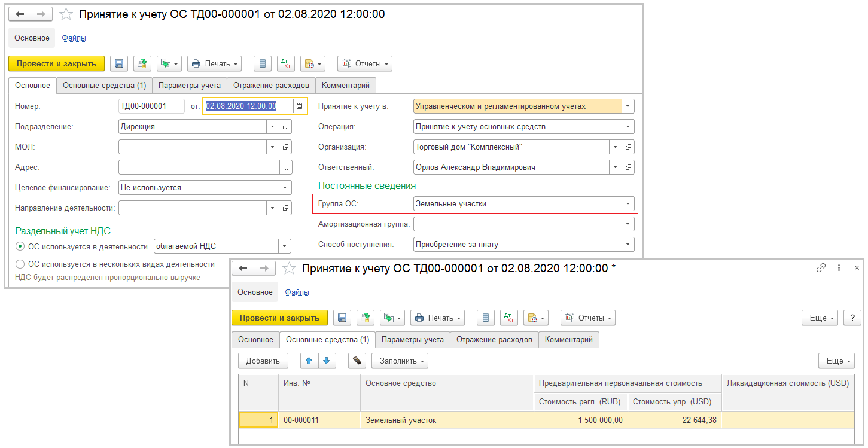
Task: Open calendar picker for document date
Action: [x=299, y=106]
